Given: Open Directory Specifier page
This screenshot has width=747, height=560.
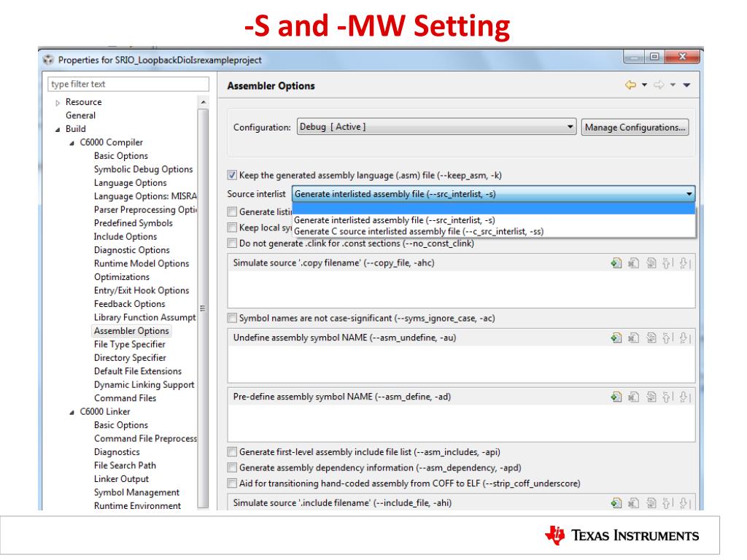Looking at the screenshot, I should click(x=130, y=357).
